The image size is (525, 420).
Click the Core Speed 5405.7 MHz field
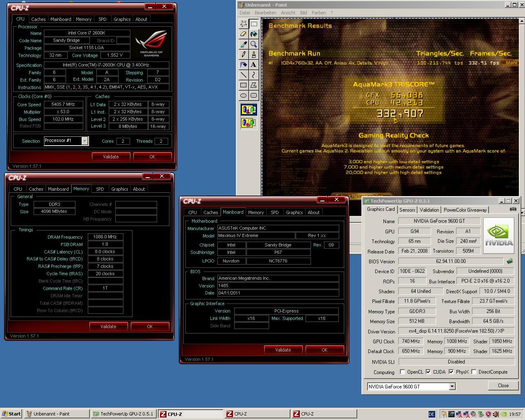63,105
